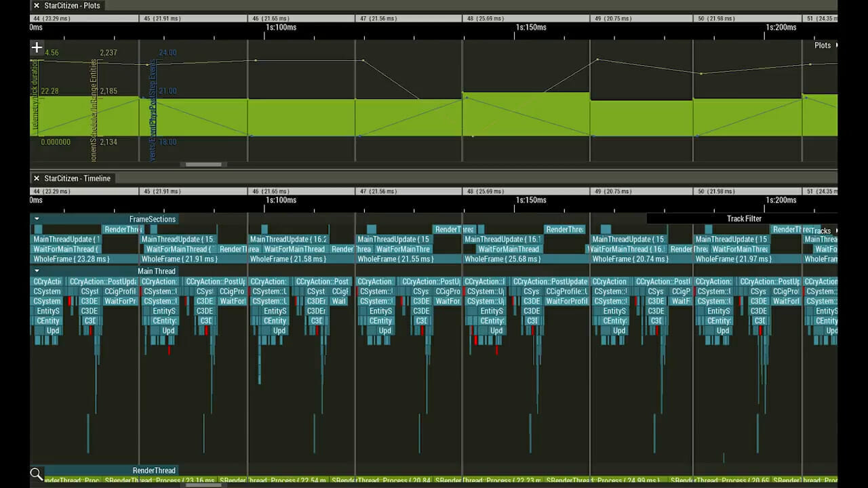Click the plus icon in the Plots panel
The height and width of the screenshot is (488, 868).
click(37, 47)
